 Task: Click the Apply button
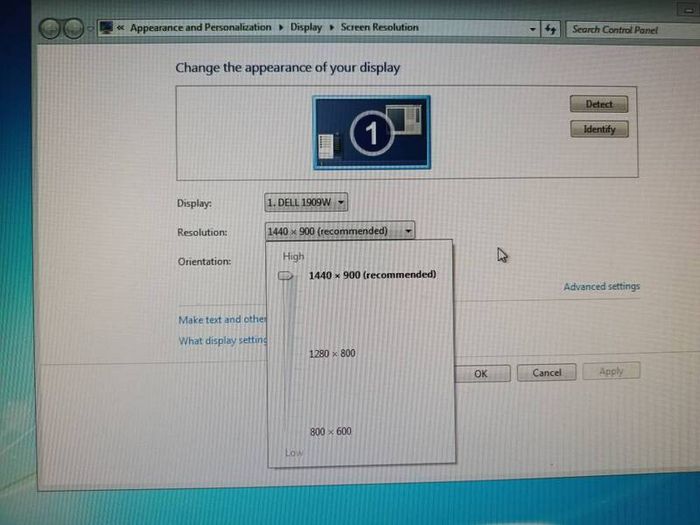[611, 371]
